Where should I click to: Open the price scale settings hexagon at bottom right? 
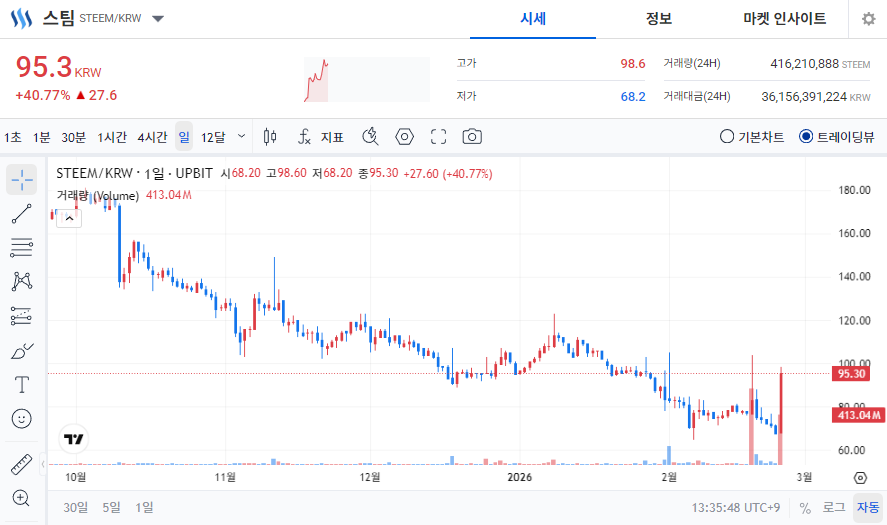(860, 477)
